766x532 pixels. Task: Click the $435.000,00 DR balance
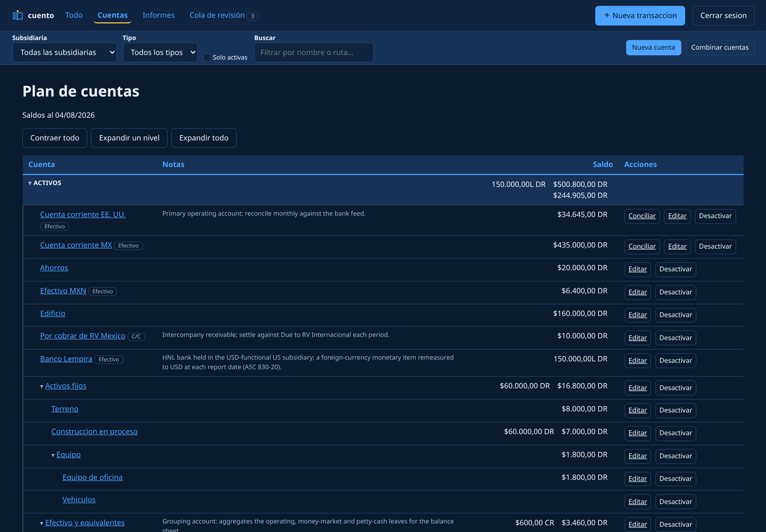coord(580,245)
